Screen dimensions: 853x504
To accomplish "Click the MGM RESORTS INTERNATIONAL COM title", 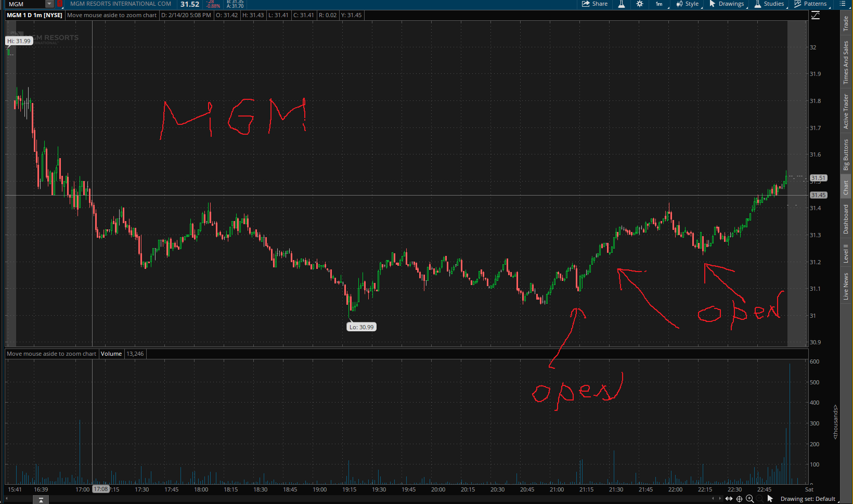I will pyautogui.click(x=121, y=4).
